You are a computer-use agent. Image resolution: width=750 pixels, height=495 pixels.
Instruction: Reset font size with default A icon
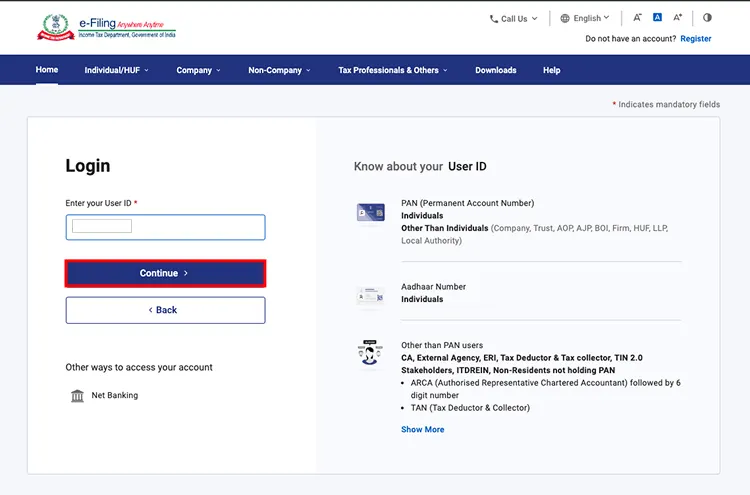point(657,17)
